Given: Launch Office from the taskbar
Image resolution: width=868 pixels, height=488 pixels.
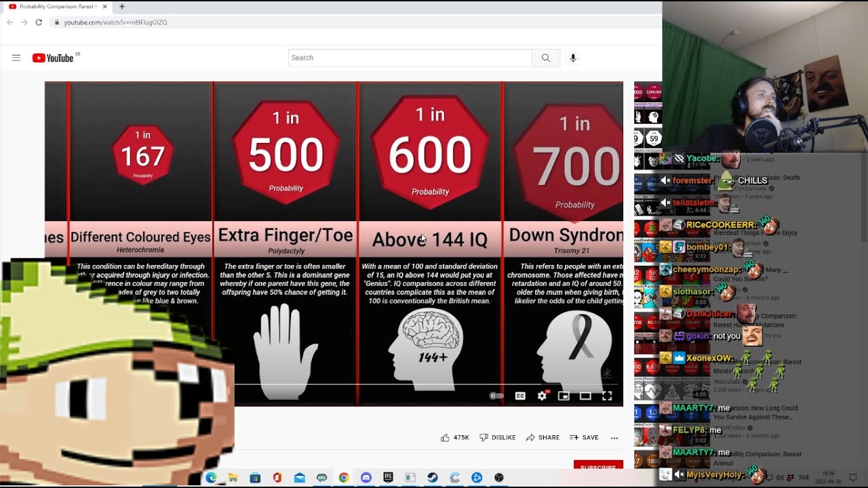Looking at the screenshot, I should [277, 478].
